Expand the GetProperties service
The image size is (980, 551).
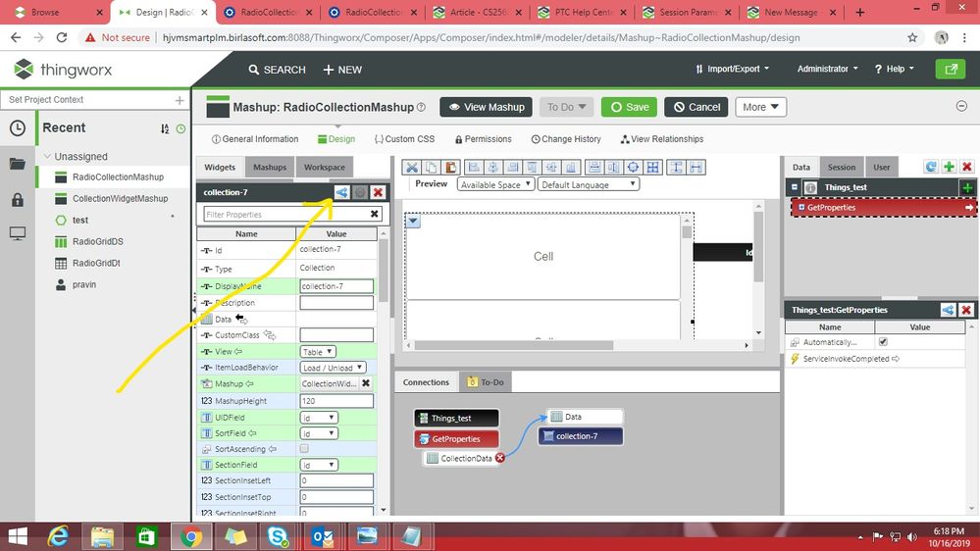[801, 208]
